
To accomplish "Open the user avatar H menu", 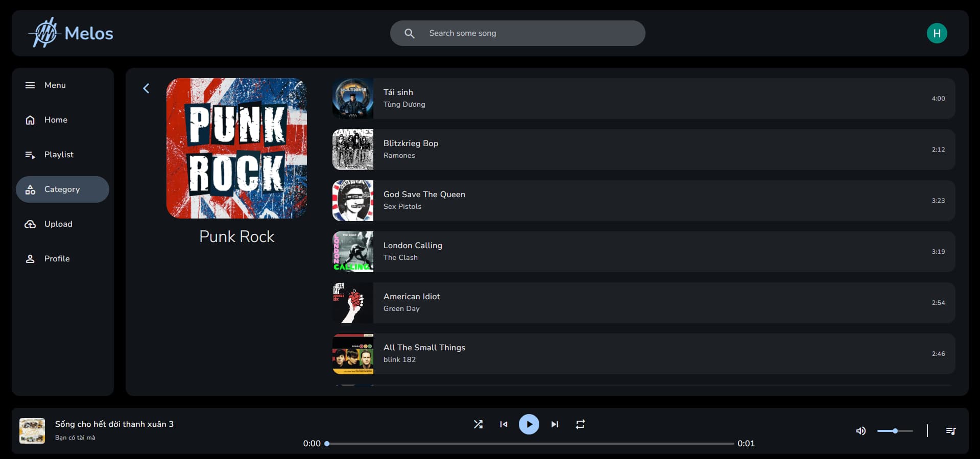I will 937,33.
